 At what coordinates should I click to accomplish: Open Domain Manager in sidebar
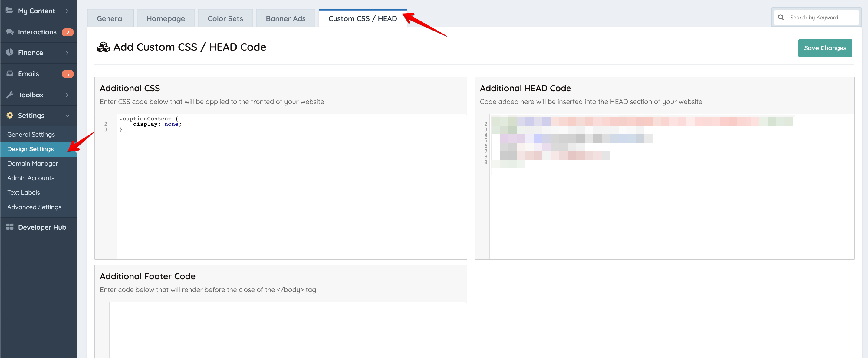point(32,163)
